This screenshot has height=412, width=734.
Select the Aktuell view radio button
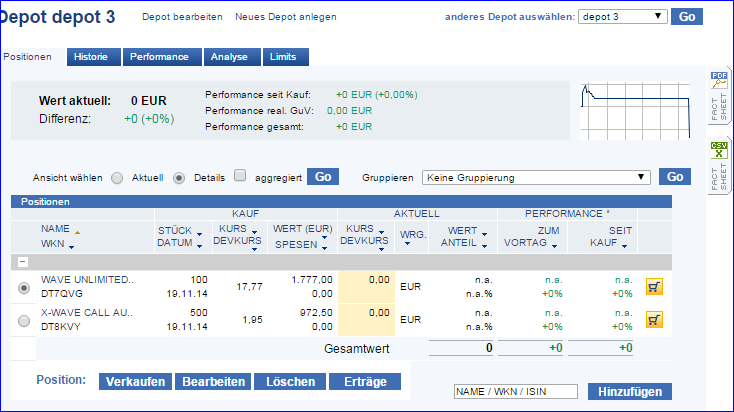click(x=117, y=178)
